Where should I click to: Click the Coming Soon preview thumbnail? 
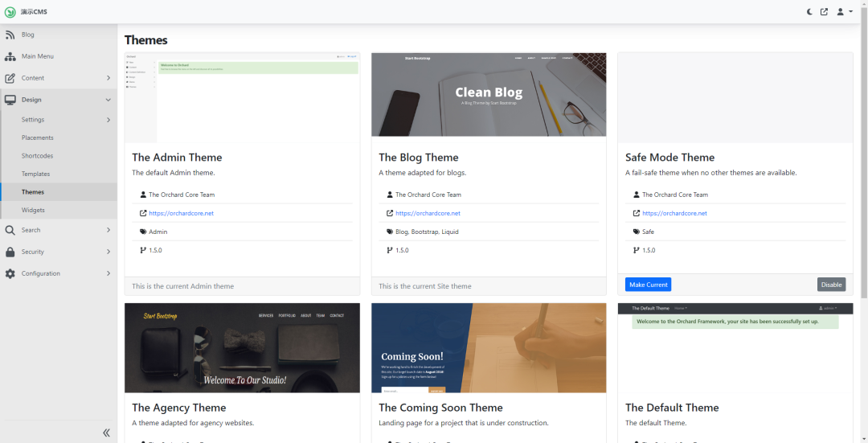coord(489,348)
